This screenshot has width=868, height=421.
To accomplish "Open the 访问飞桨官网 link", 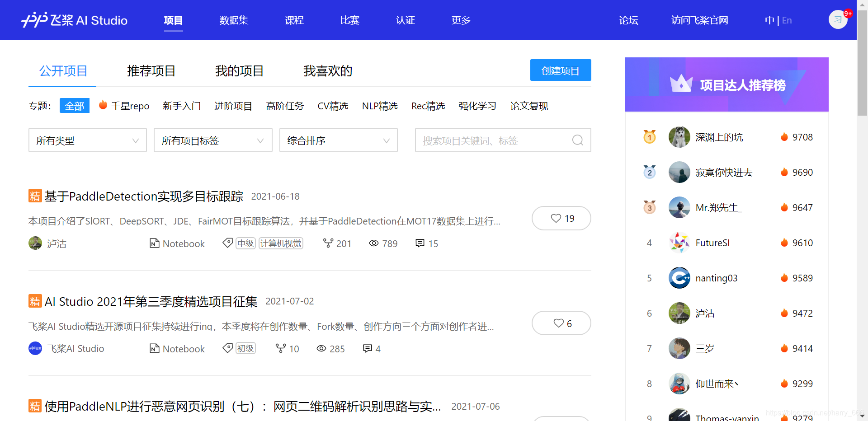I will [x=700, y=20].
